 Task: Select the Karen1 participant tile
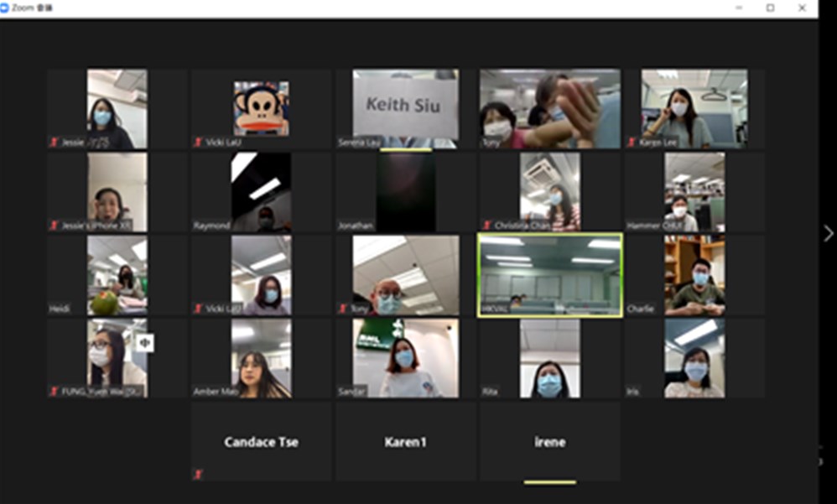[x=406, y=442]
